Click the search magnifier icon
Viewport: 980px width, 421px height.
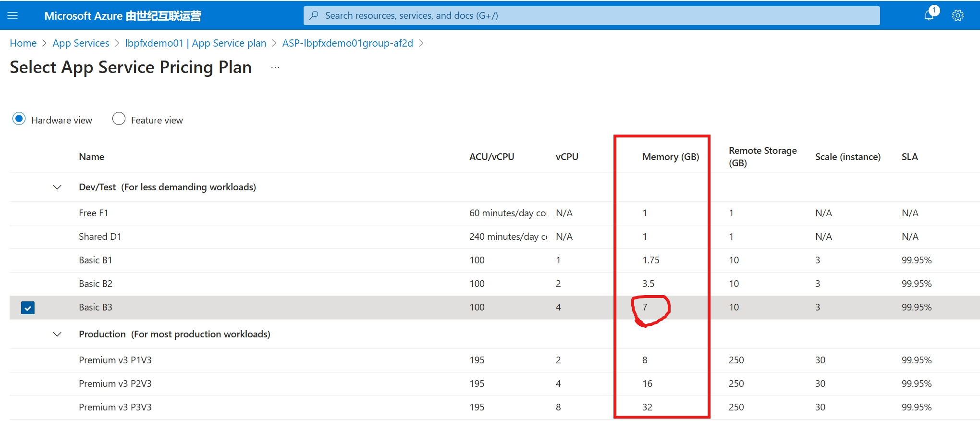(314, 15)
